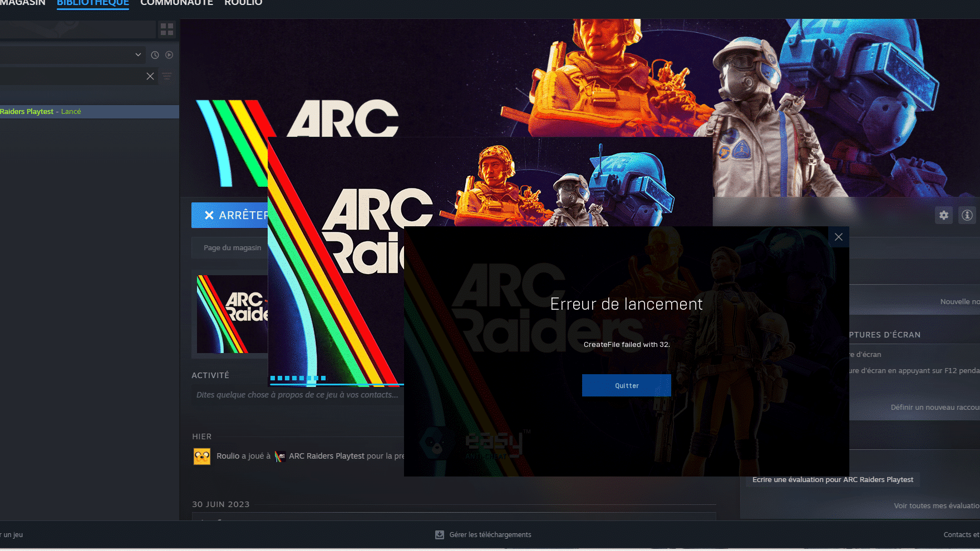The width and height of the screenshot is (980, 551).
Task: Open the ROULIO profile tab
Action: click(x=243, y=3)
